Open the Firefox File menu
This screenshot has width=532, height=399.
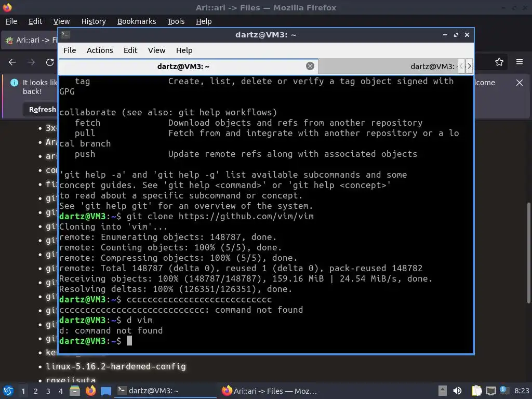[11, 21]
